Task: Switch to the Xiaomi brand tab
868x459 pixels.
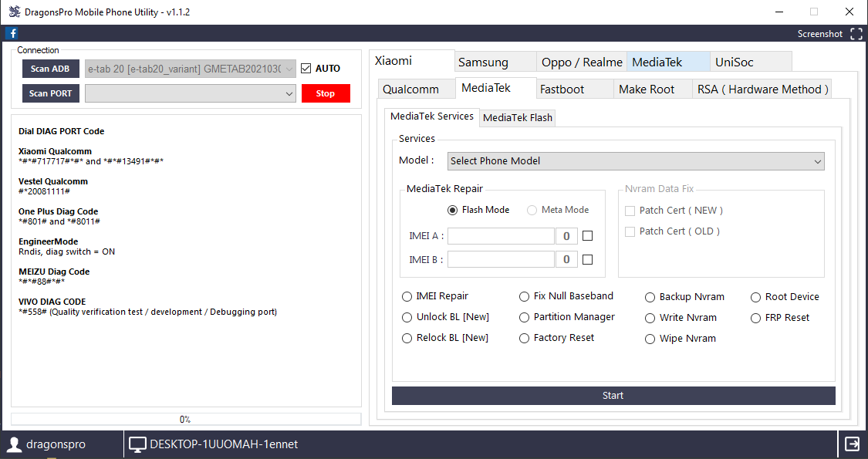Action: (412, 61)
